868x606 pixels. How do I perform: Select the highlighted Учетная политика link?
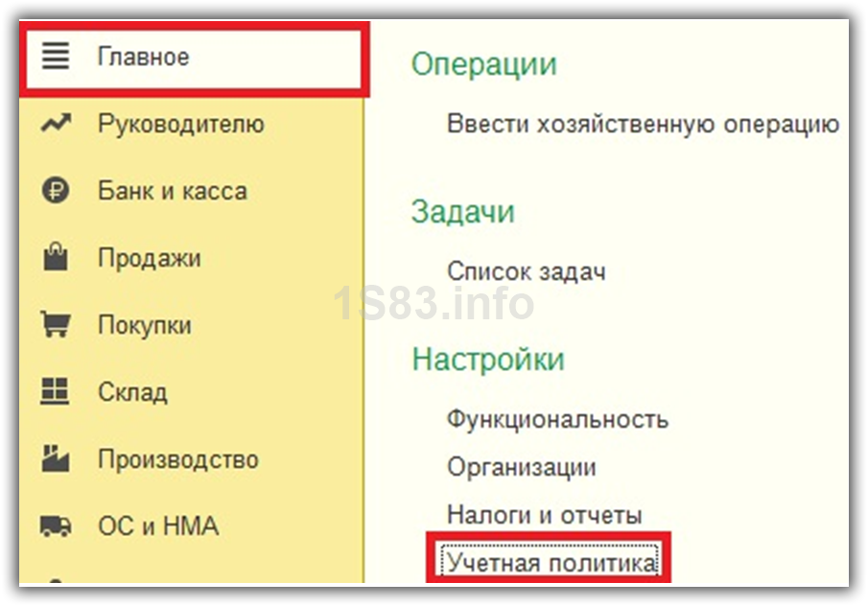pos(551,562)
